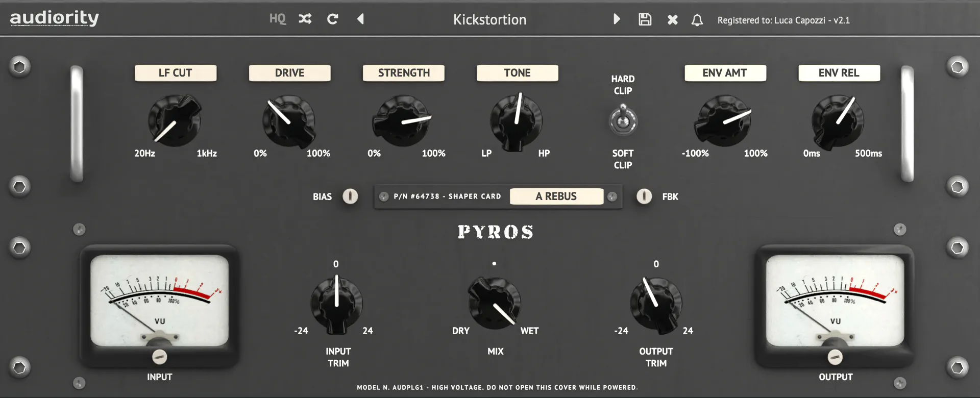This screenshot has width=980, height=398.
Task: Open the Kickstortion preset menu
Action: click(x=489, y=19)
